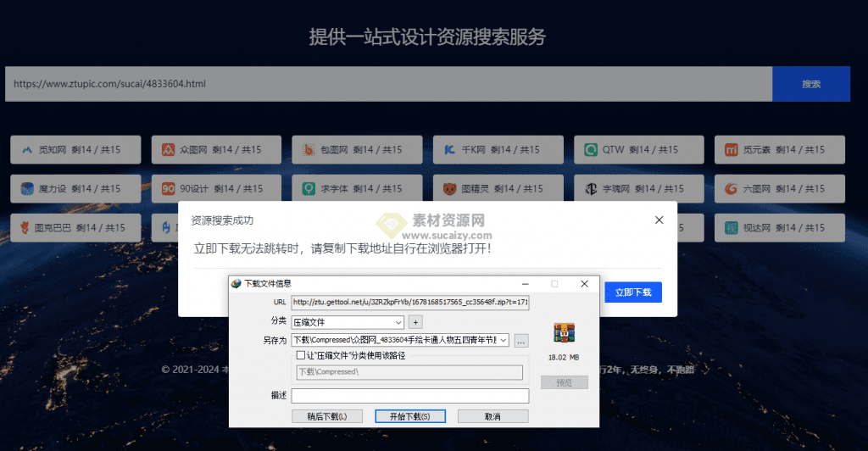
Task: Select the 90设计 logo icon
Action: click(168, 188)
